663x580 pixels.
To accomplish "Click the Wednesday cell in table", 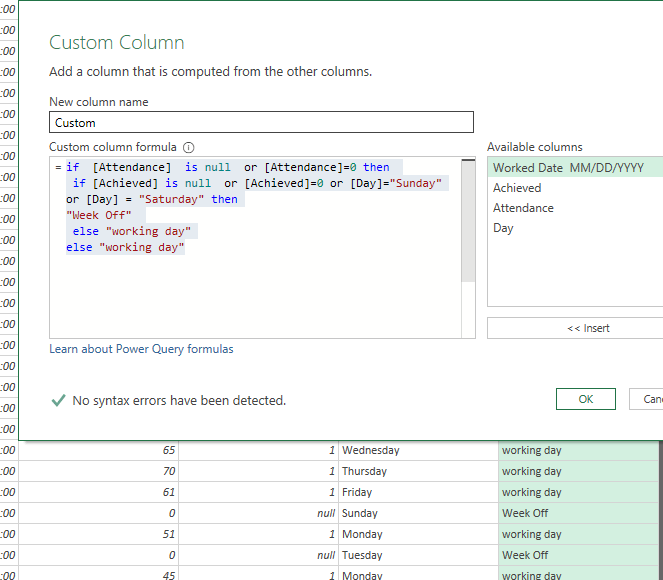I will tap(418, 450).
